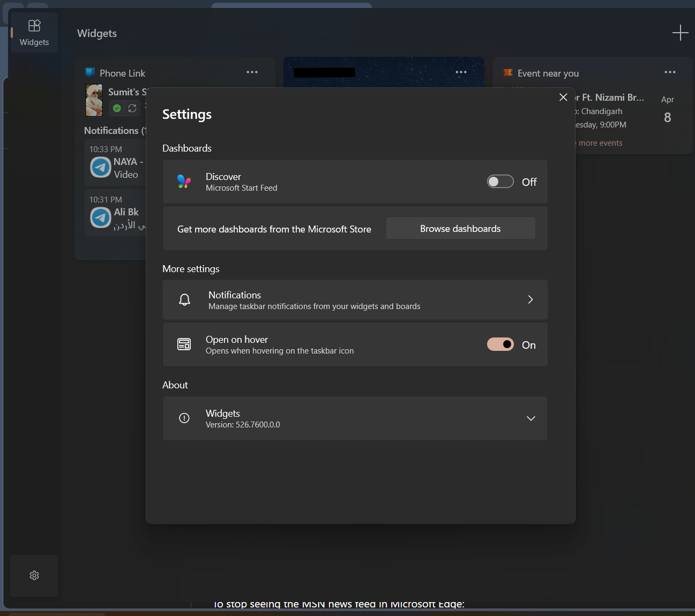The width and height of the screenshot is (695, 616).
Task: Click the 'Phone Link' widget title
Action: click(x=122, y=73)
